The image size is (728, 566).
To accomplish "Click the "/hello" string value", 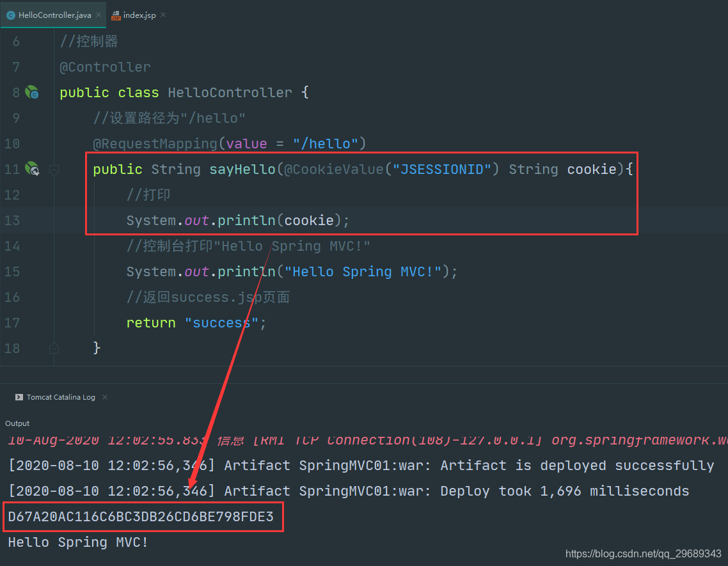I will click(325, 143).
